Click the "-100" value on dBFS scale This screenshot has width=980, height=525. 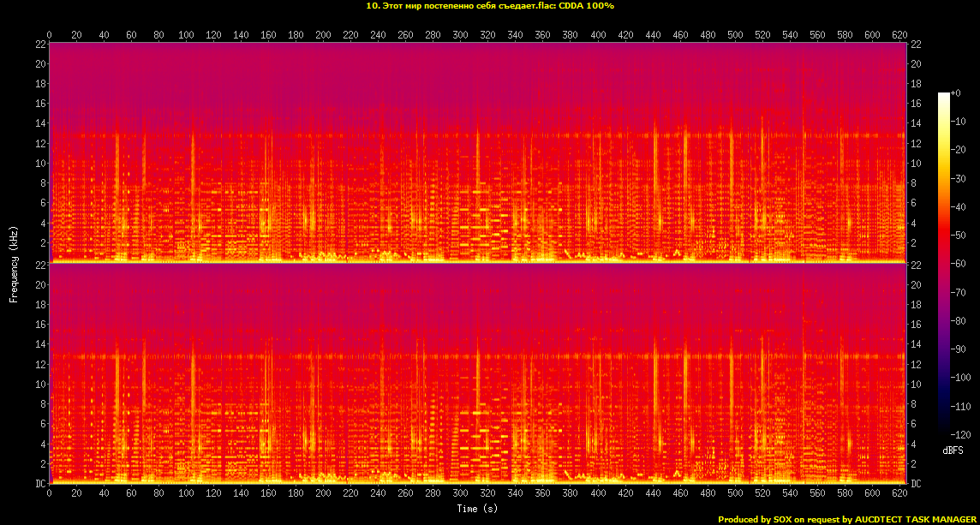[960, 378]
